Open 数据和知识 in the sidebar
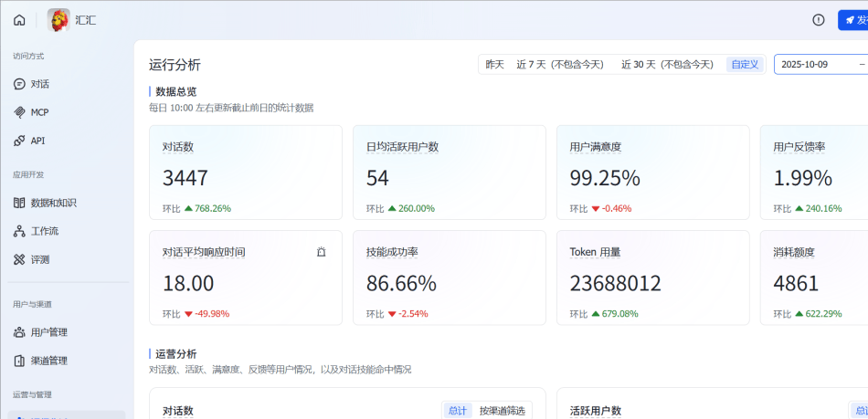The height and width of the screenshot is (419, 868). pyautogui.click(x=53, y=203)
